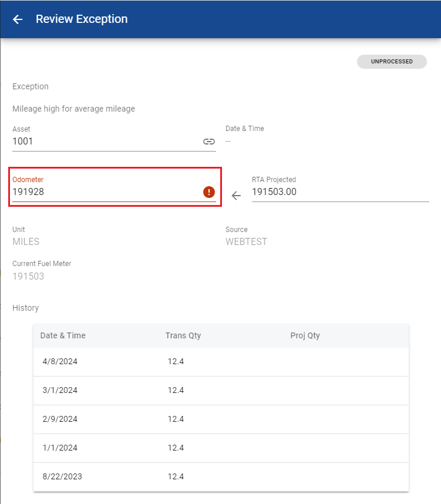Screen dimensions: 441x504
Task: Click into the Asset field showing 1001
Action: coord(106,142)
